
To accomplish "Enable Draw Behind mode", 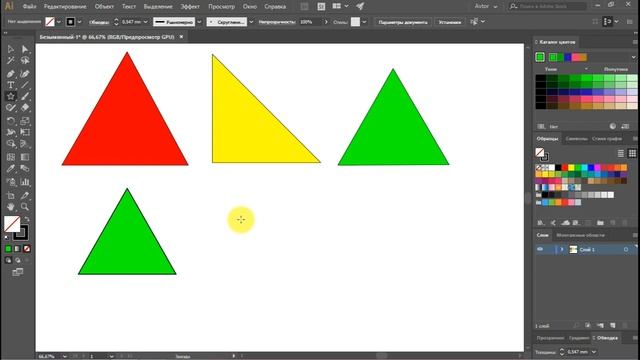I will click(x=18, y=260).
